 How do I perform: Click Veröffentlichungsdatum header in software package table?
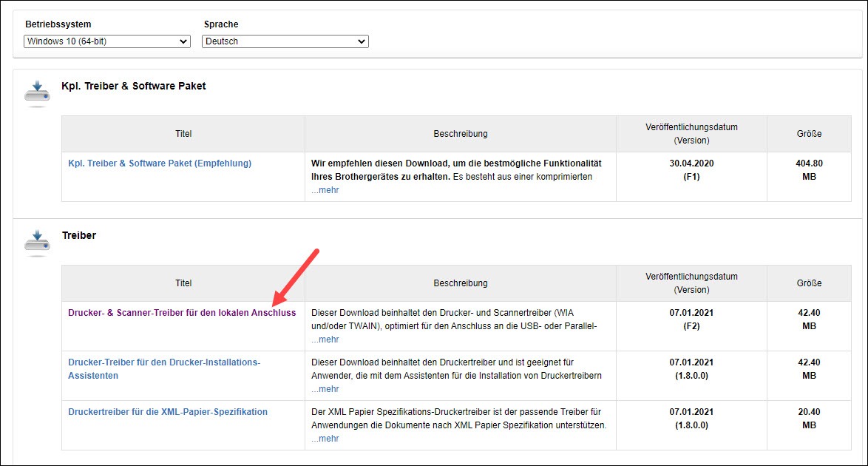pyautogui.click(x=691, y=134)
